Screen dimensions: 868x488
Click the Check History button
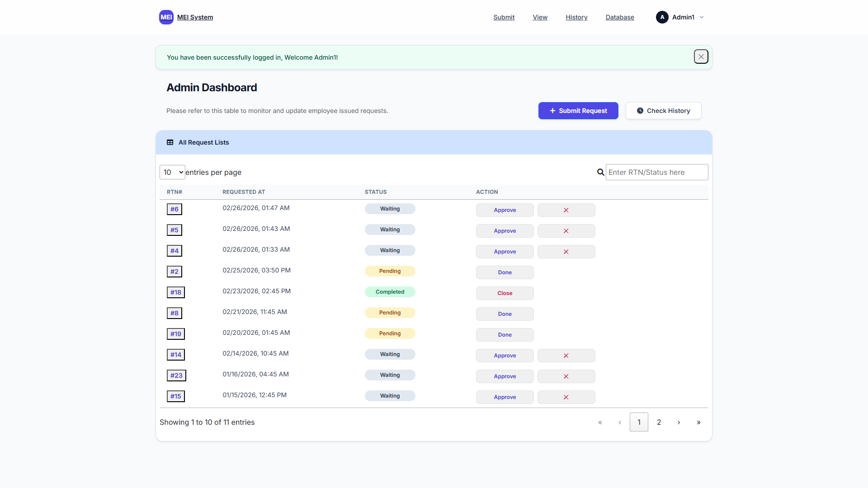coord(663,111)
